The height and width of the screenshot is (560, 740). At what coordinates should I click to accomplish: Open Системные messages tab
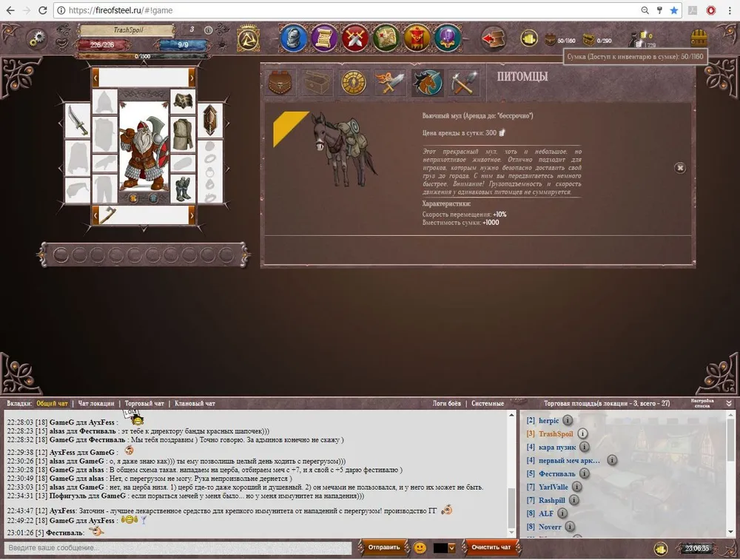click(488, 403)
